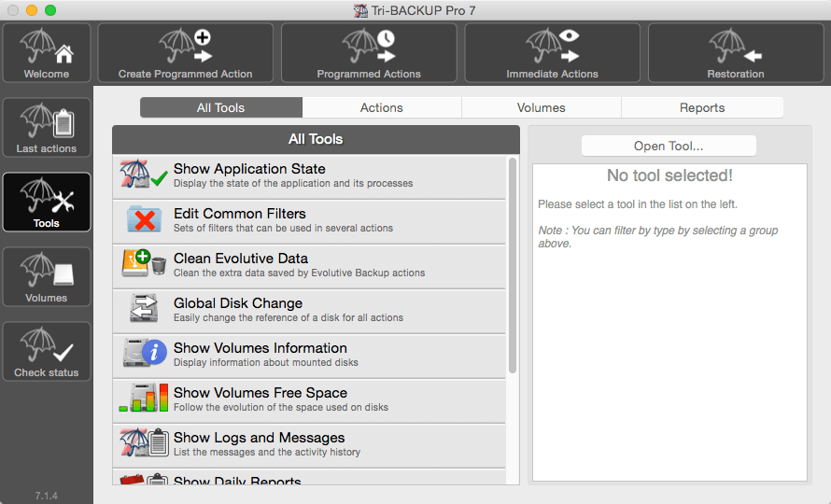
Task: Select Show Volumes Free Space tool title
Action: 261,393
